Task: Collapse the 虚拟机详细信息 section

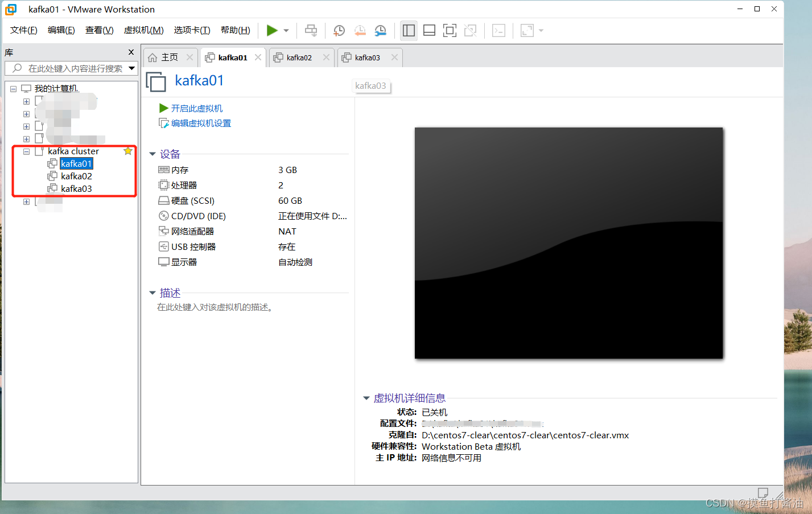Action: tap(366, 398)
